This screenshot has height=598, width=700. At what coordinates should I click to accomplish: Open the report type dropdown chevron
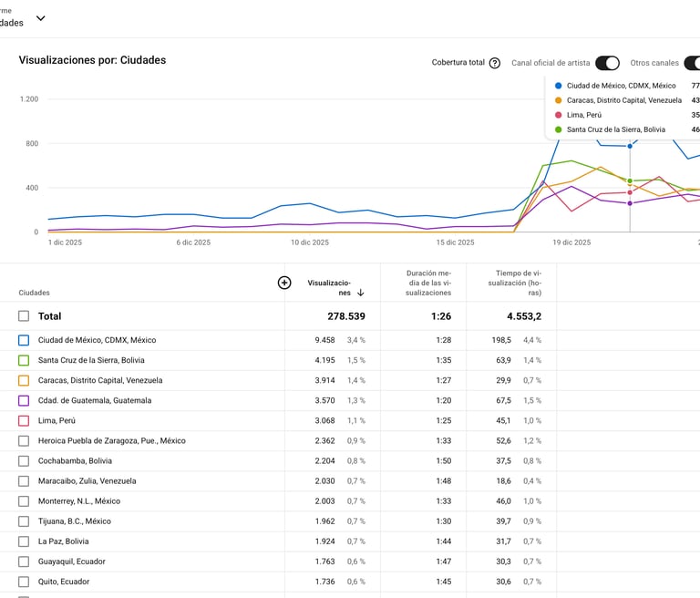(40, 17)
